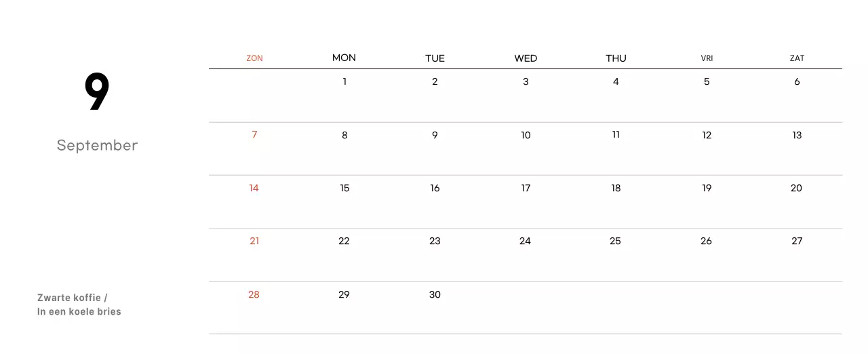Choose date 11 in the calendar
Viewport: 868px width, 354px height.
(616, 135)
